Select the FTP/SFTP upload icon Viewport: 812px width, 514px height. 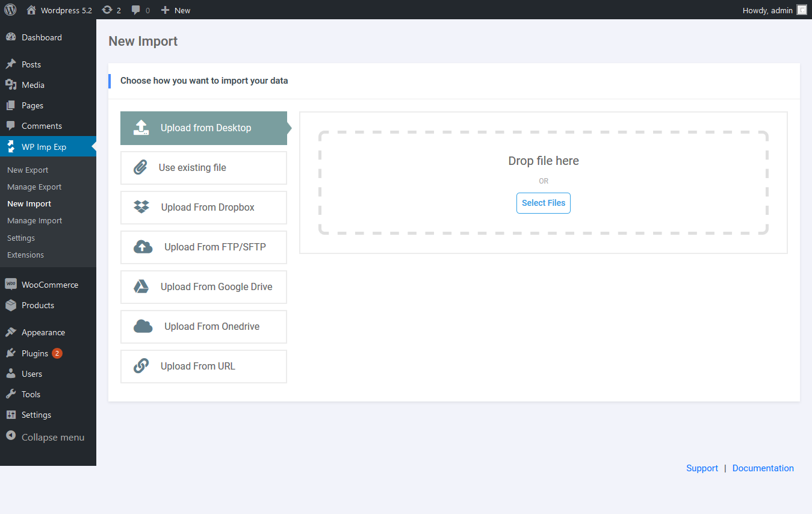pos(143,247)
